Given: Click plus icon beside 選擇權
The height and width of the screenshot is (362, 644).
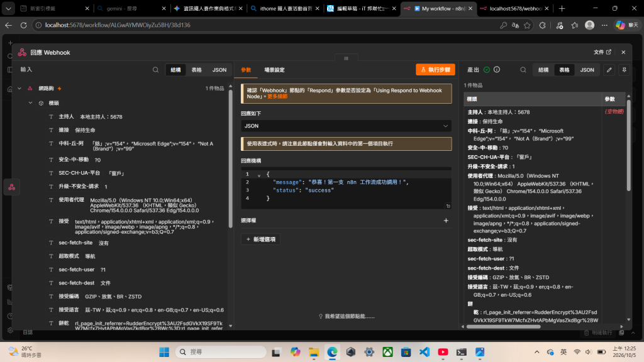Looking at the screenshot, I should click(446, 221).
